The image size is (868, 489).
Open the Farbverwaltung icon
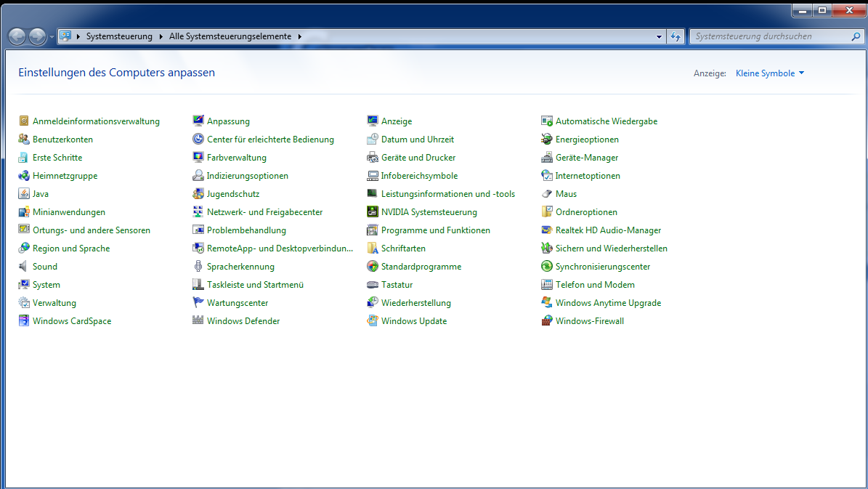tap(198, 157)
